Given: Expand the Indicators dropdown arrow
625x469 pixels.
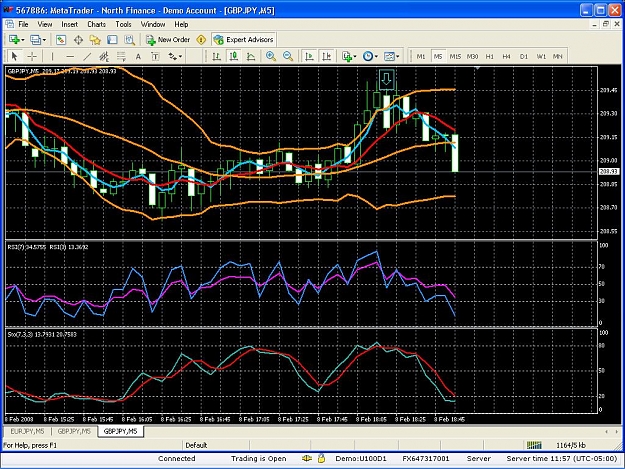Looking at the screenshot, I should tap(355, 57).
